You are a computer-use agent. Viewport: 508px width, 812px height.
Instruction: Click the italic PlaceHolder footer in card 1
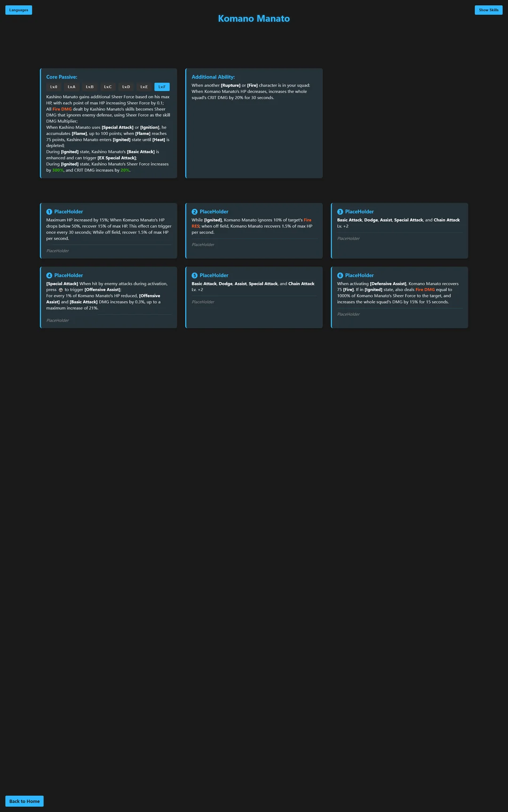click(x=57, y=251)
